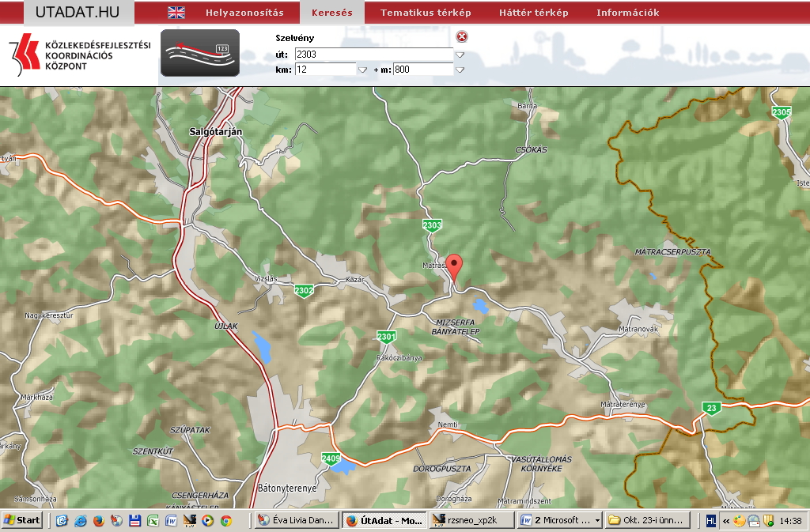Image resolution: width=810 pixels, height=532 pixels.
Task: Open the Windows Start button
Action: [22, 520]
